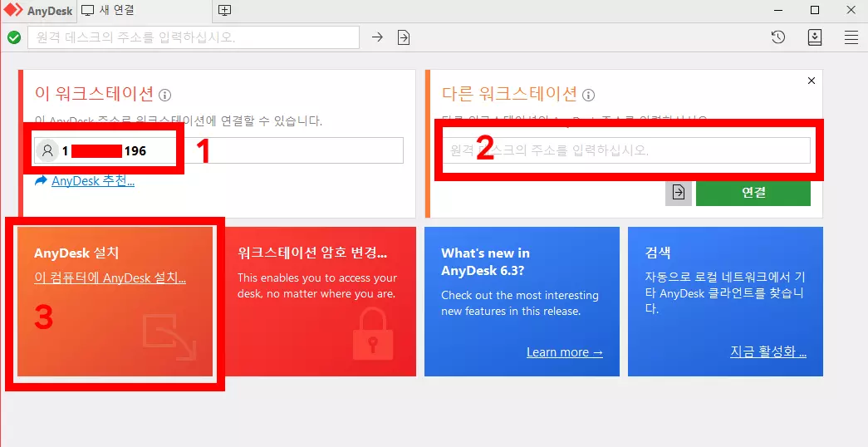Select this workstation's AnyDesk address number
This screenshot has height=447, width=868.
(104, 150)
